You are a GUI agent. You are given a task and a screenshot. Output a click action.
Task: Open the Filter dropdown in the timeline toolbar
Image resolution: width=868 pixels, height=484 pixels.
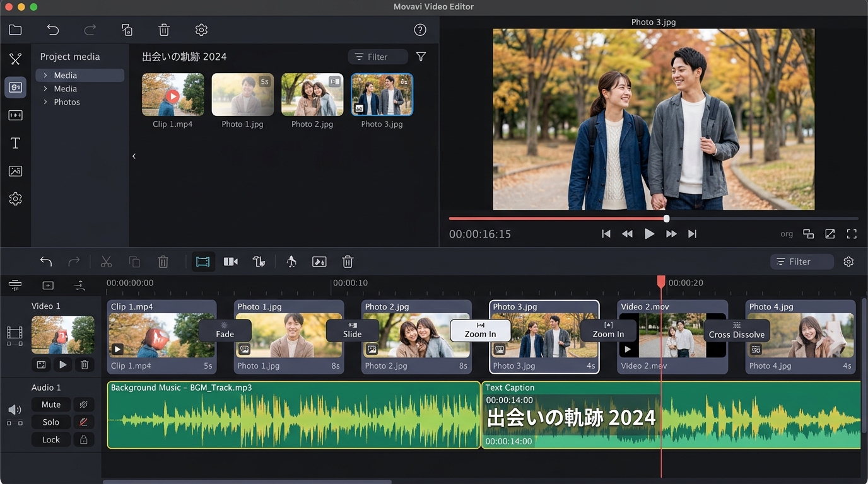click(x=802, y=262)
